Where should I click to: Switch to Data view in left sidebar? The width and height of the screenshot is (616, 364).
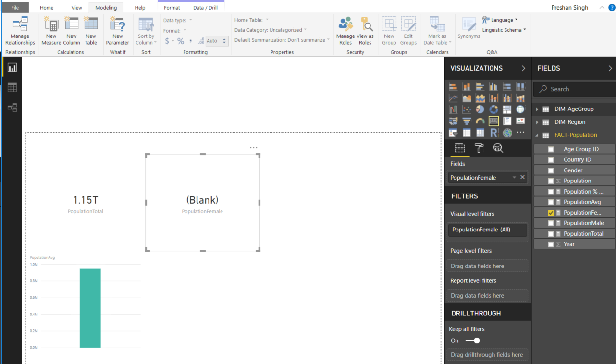12,87
